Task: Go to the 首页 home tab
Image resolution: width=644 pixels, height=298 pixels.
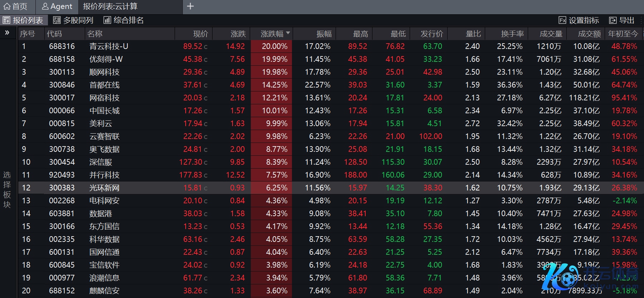Action: pyautogui.click(x=15, y=6)
